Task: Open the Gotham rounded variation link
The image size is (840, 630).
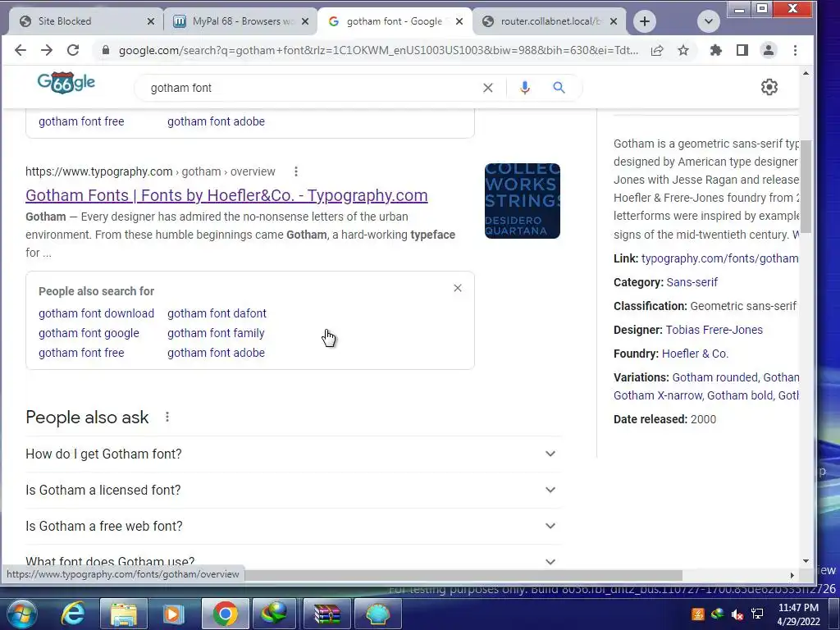Action: [x=714, y=377]
